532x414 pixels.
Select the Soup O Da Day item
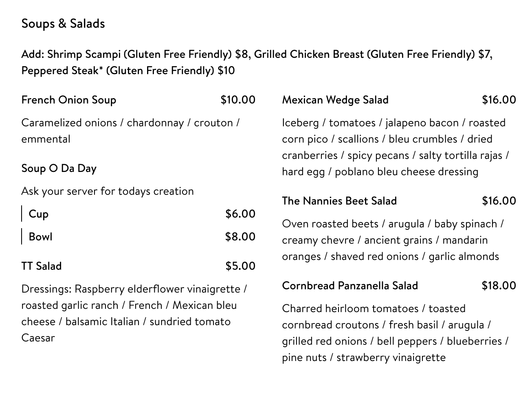pos(59,168)
